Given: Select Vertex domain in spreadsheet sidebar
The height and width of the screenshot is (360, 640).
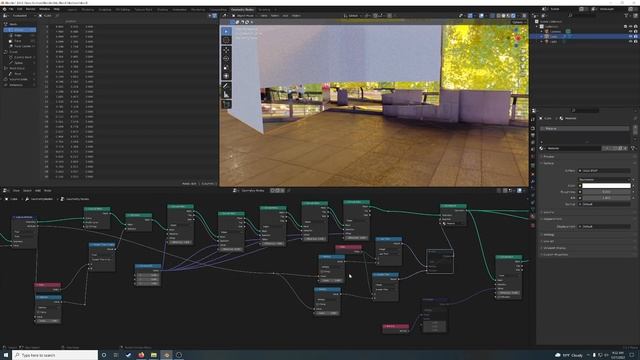Looking at the screenshot, I should [x=19, y=30].
